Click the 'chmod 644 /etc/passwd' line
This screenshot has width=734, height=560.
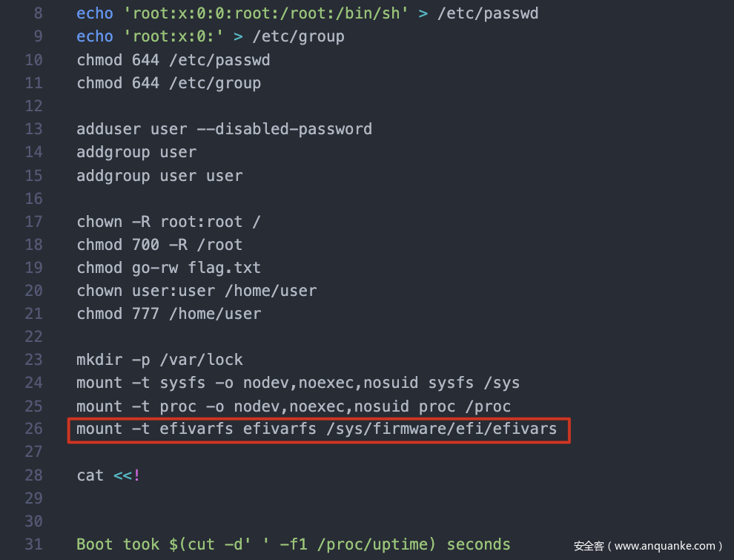coord(173,59)
